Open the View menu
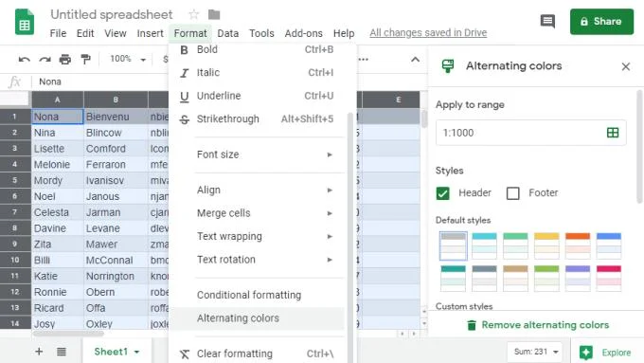This screenshot has height=363, width=644. (x=115, y=33)
